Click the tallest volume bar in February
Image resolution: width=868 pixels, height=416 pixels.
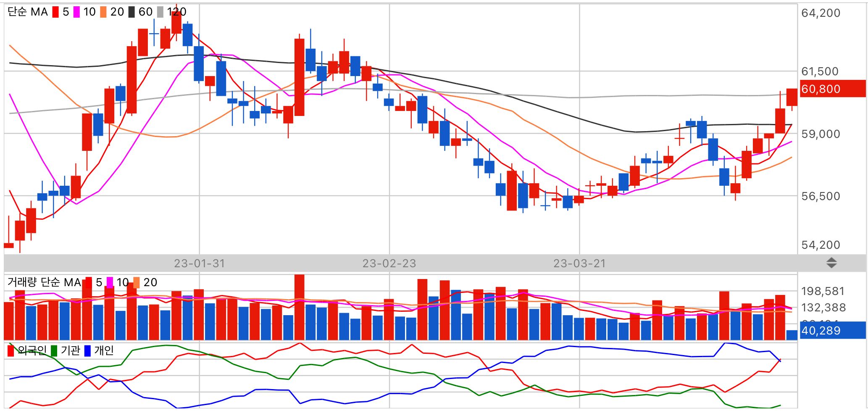pyautogui.click(x=299, y=307)
